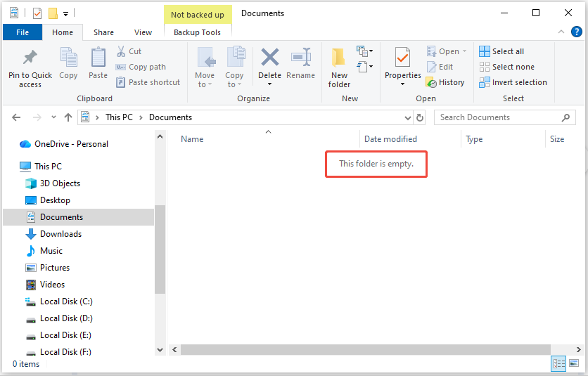Switch to large icons view in the status bar

coord(575,363)
